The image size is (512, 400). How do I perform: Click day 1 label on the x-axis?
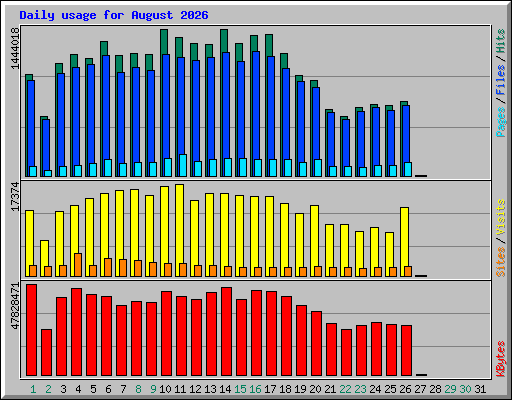click(33, 389)
